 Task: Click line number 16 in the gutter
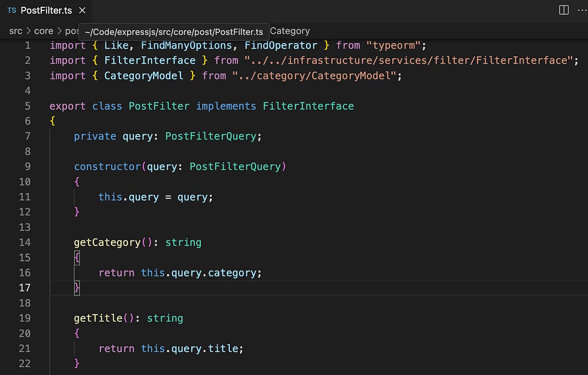[x=24, y=273]
